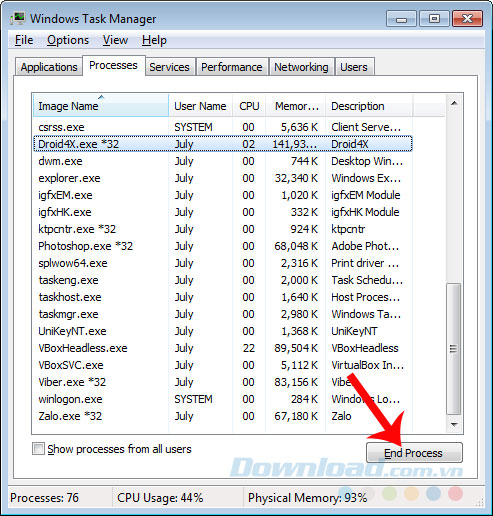
Task: Switch to the Applications tab
Action: (x=49, y=67)
